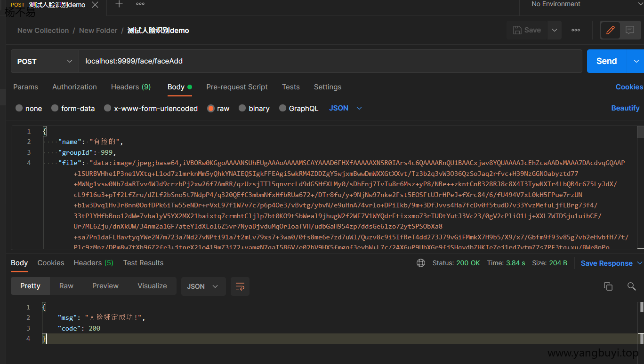Click the Beautify link

625,108
